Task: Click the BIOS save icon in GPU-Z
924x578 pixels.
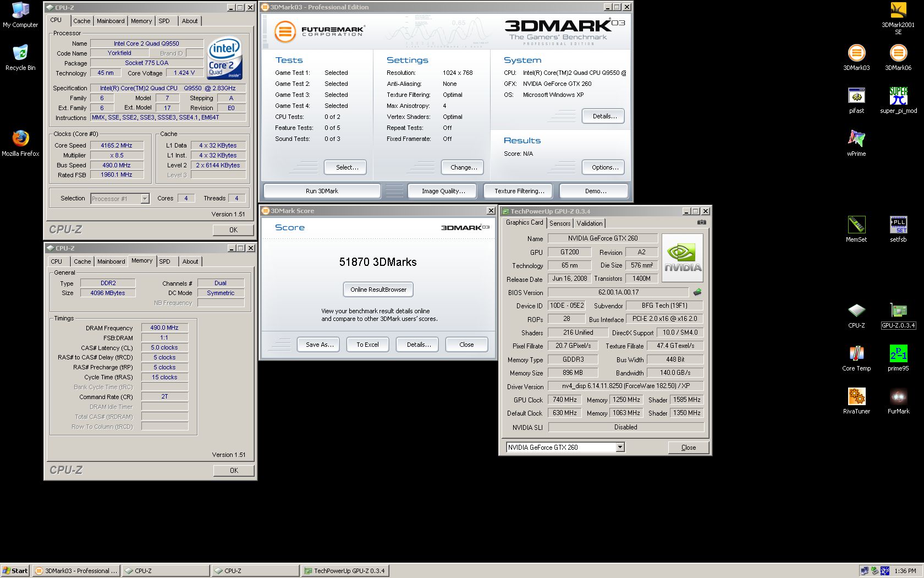Action: pyautogui.click(x=697, y=292)
